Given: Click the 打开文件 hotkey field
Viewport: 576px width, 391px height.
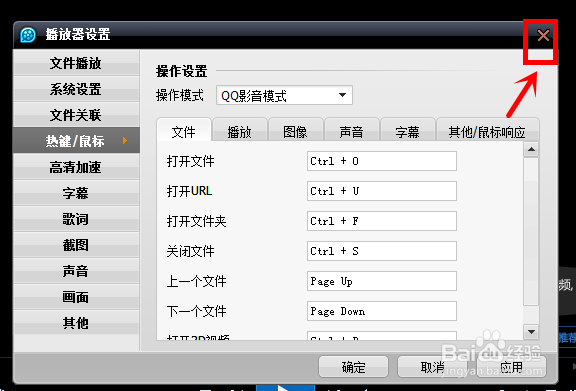Looking at the screenshot, I should click(x=382, y=161).
